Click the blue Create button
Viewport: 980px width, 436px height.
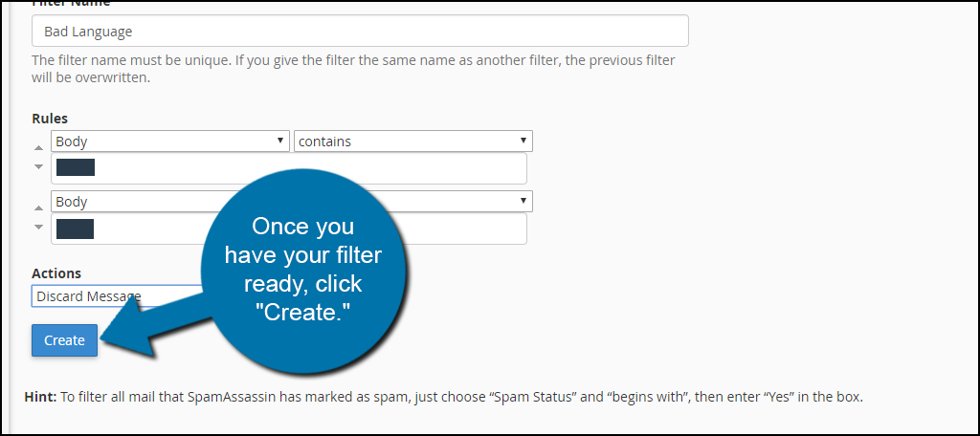click(64, 340)
